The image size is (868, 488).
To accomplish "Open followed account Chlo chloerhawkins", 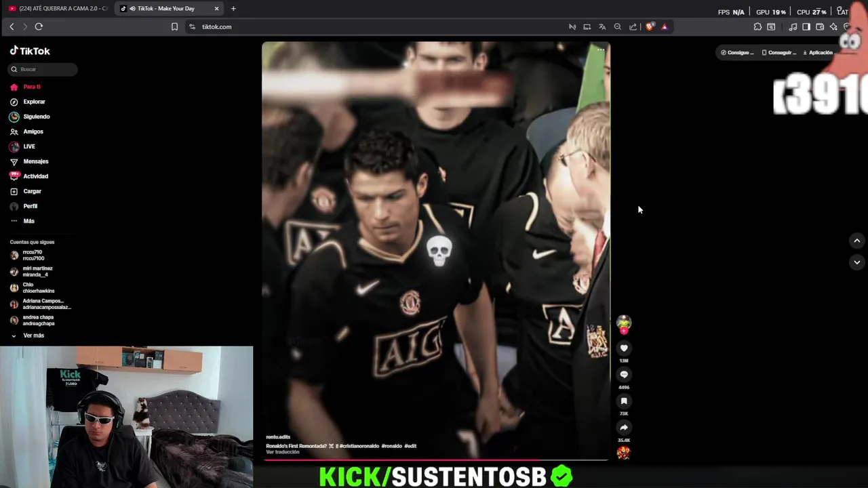I will tap(33, 287).
